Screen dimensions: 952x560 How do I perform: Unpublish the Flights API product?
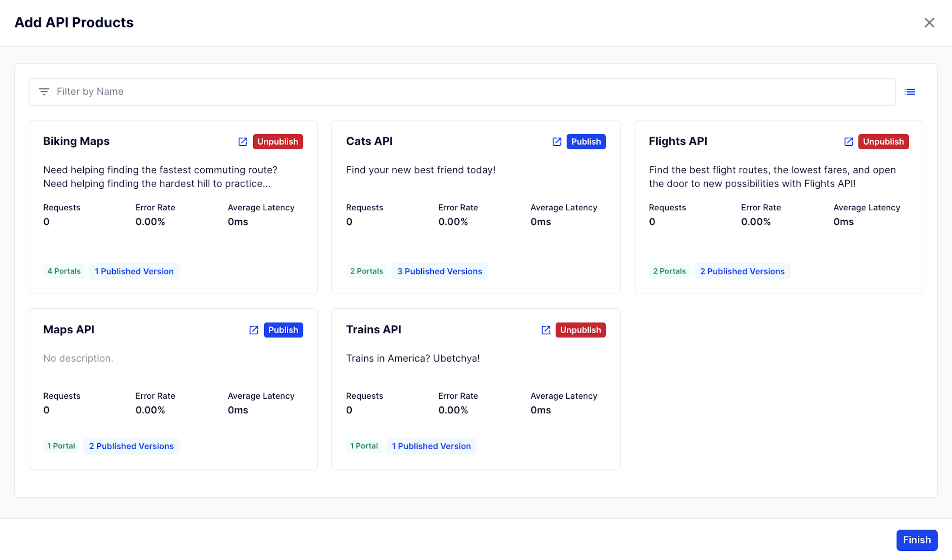(883, 142)
